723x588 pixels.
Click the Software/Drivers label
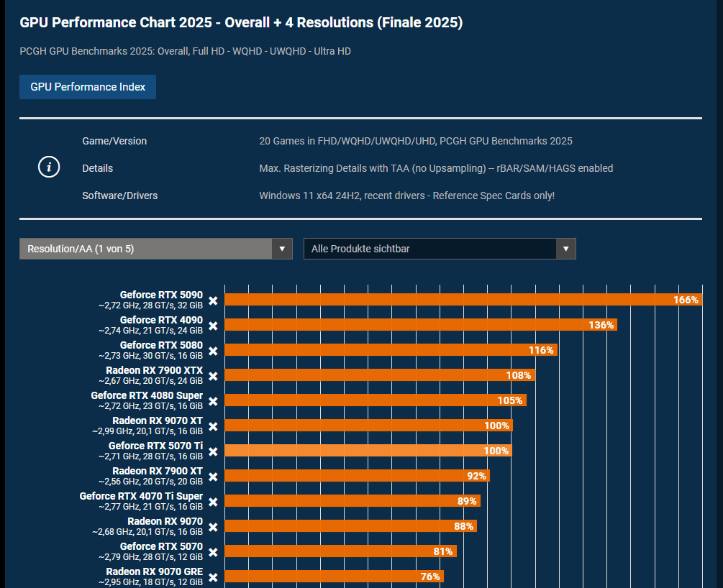[120, 196]
